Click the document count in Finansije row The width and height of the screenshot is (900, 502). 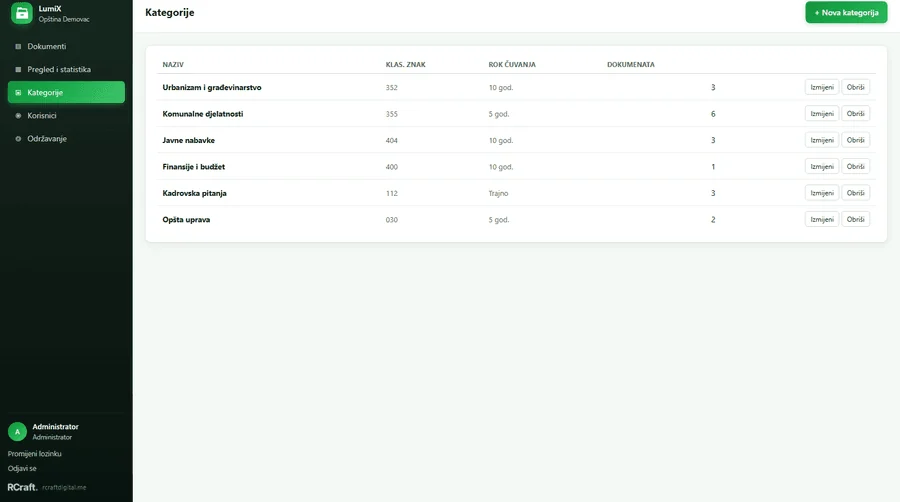(x=713, y=167)
